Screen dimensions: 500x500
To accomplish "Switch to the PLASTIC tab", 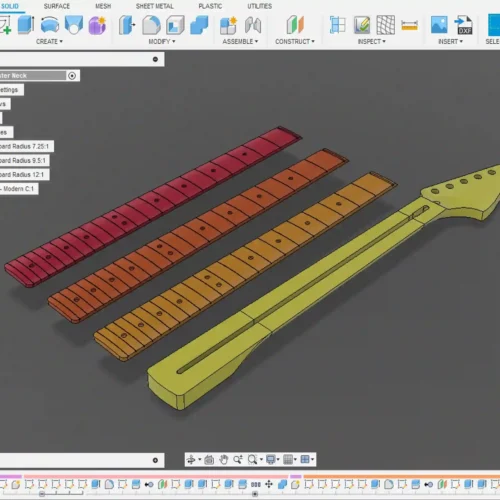I will (210, 6).
